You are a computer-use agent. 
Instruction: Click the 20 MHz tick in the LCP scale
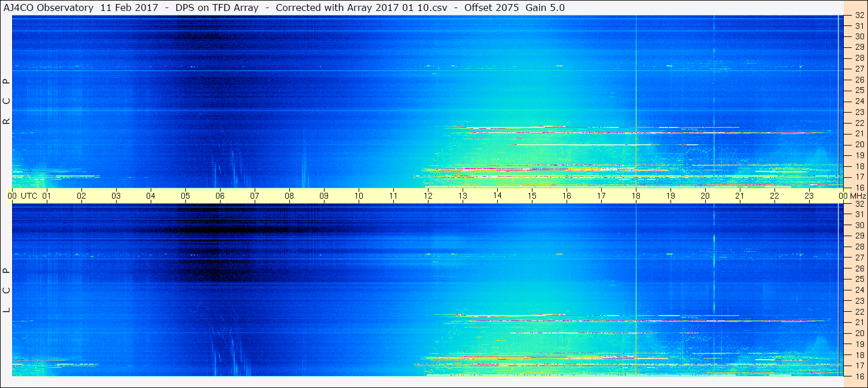(x=859, y=333)
